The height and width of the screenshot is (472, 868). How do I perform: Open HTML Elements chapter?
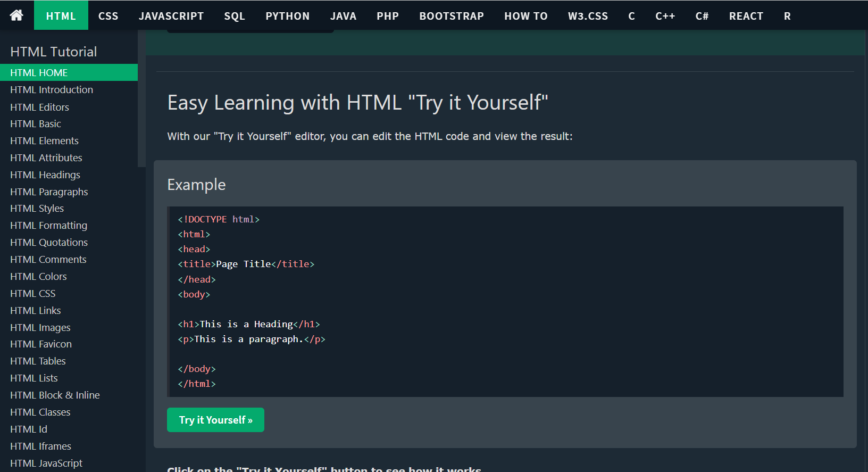click(x=69, y=140)
